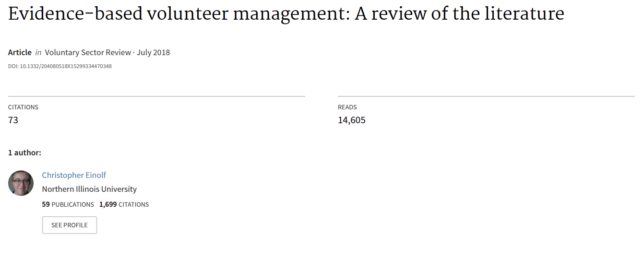This screenshot has width=644, height=258.
Task: Select the Northern Illinois University affiliation
Action: tap(89, 189)
